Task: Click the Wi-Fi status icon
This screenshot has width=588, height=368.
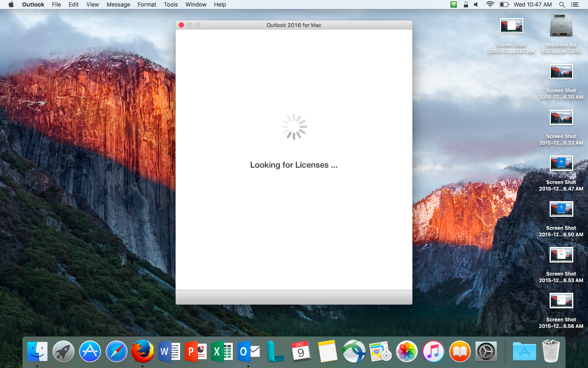Action: [490, 4]
